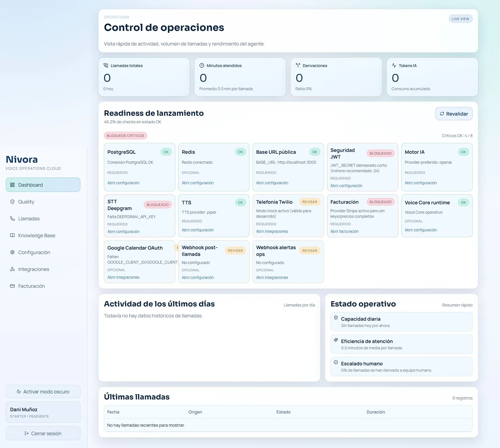This screenshot has height=448, width=500.
Task: Click the Quality shield icon in sidebar
Action: click(x=12, y=202)
